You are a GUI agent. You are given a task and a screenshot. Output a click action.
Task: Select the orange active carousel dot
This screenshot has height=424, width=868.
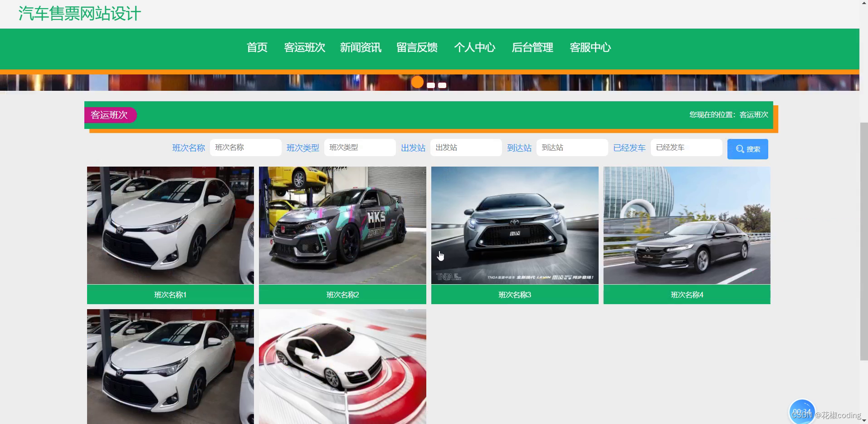(417, 82)
